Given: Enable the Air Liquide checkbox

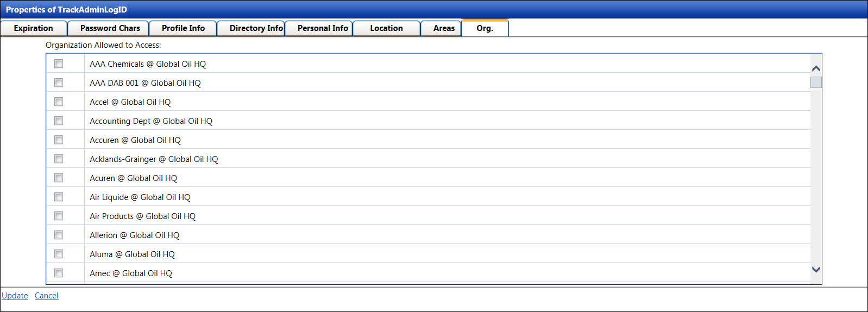Looking at the screenshot, I should (59, 197).
